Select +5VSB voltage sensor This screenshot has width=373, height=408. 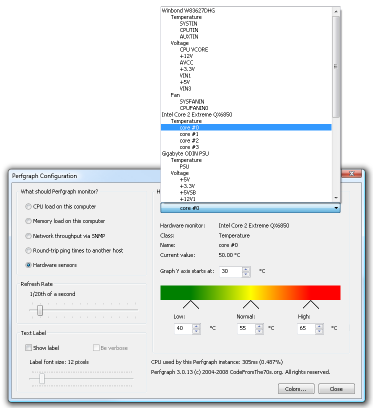(x=188, y=193)
